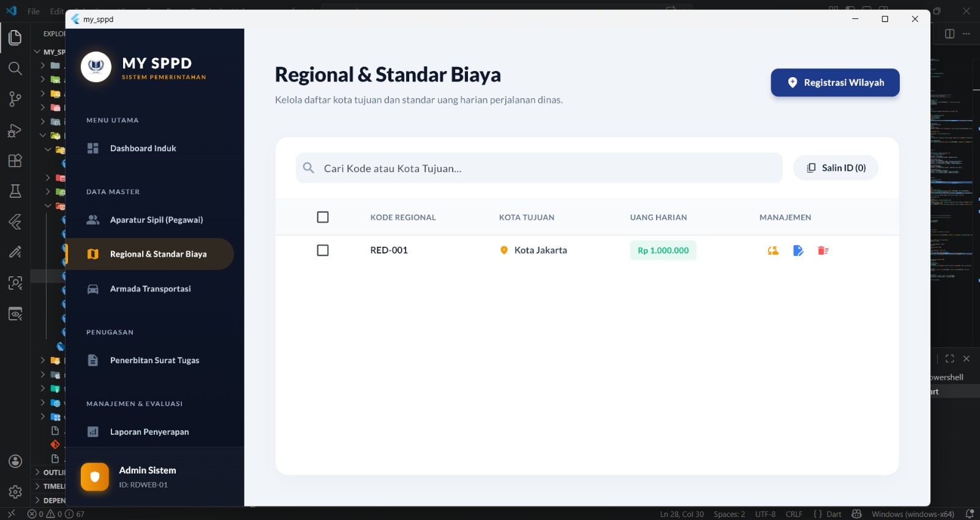
Task: Click the MANAJEMEN column header
Action: (785, 217)
